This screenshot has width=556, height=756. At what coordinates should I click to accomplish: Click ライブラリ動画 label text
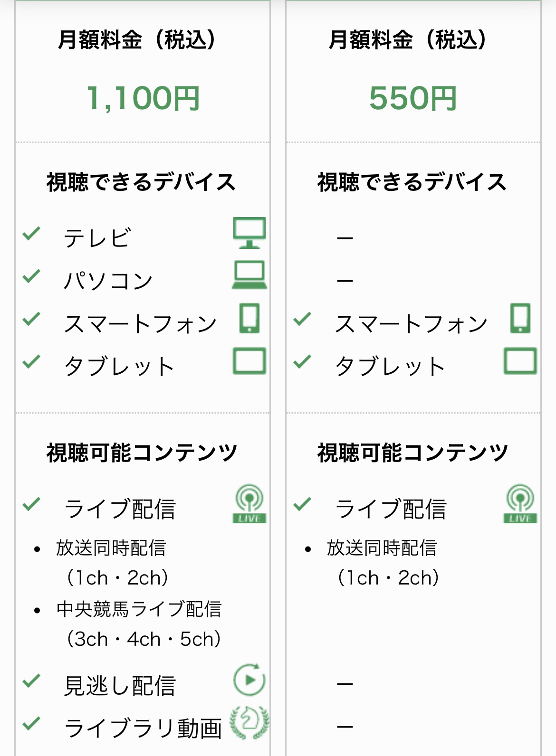(143, 728)
